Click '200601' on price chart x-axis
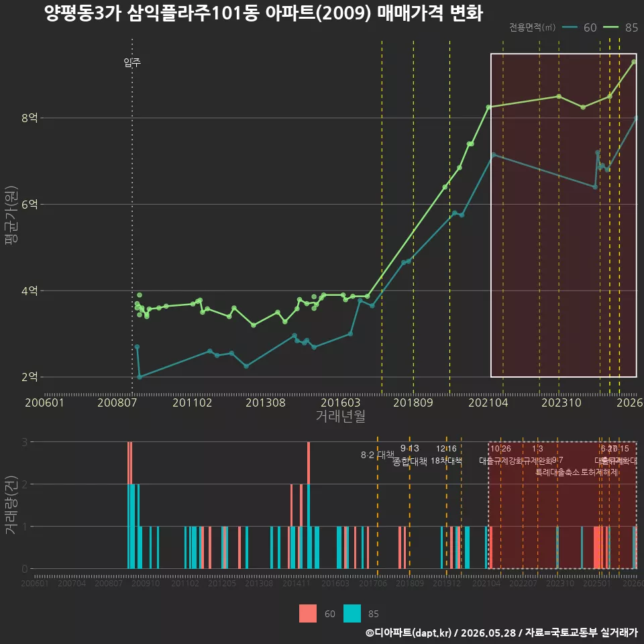The width and height of the screenshot is (644, 644). pos(44,402)
